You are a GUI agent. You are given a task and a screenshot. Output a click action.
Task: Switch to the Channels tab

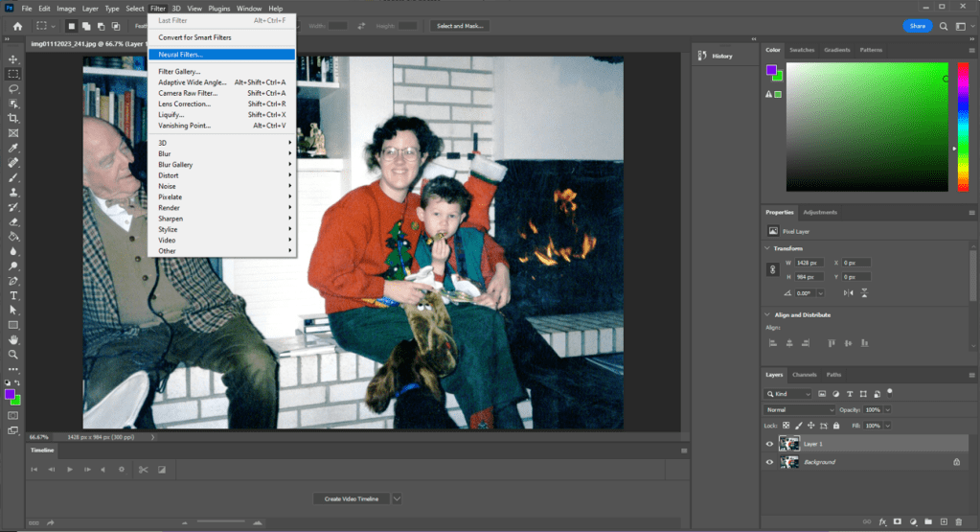(x=804, y=375)
